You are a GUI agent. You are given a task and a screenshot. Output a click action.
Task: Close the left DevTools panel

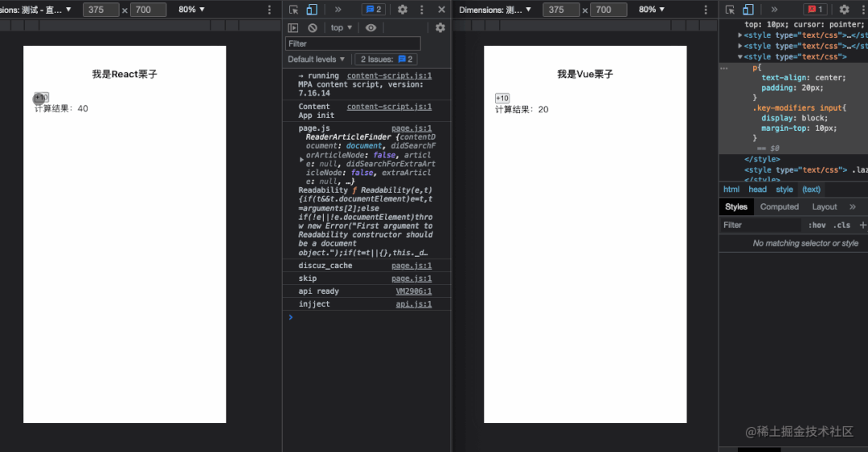tap(441, 10)
